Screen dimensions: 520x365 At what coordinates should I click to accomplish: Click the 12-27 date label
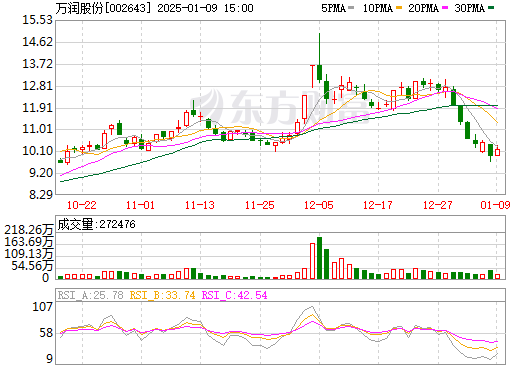coord(438,205)
